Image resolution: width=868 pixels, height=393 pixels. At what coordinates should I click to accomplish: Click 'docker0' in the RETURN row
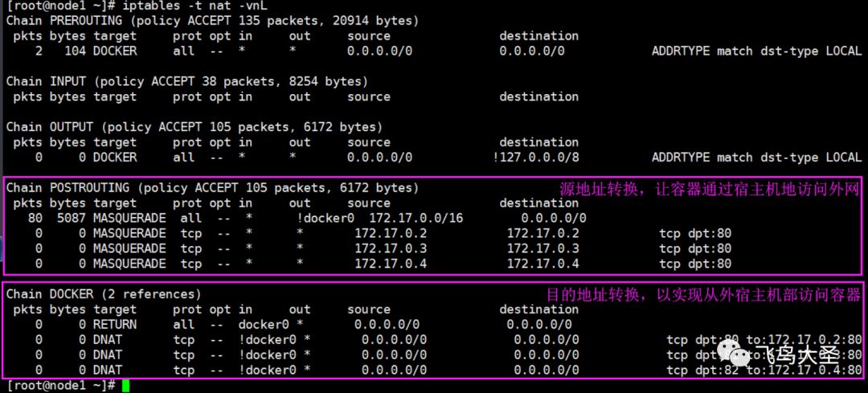coord(264,325)
